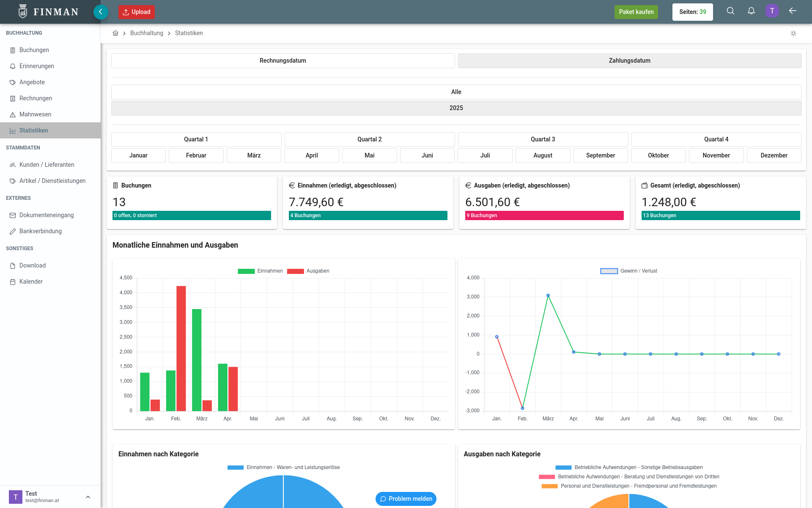Click the Problem melden button
Image resolution: width=812 pixels, height=508 pixels.
[x=406, y=499]
